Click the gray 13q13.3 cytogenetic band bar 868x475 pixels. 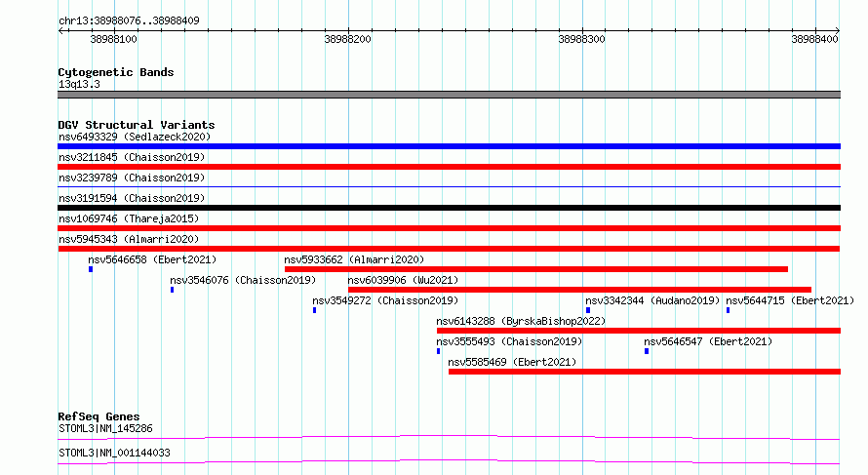coord(449,95)
